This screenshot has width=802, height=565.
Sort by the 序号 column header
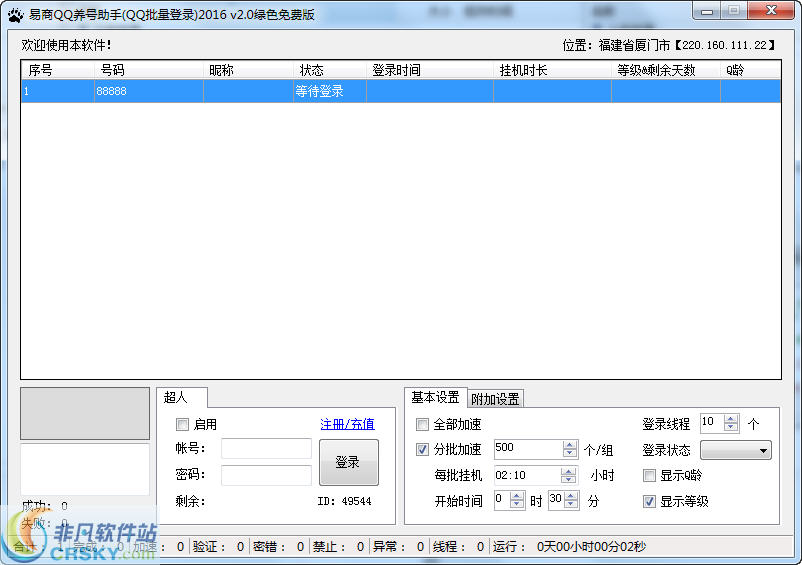[57, 70]
